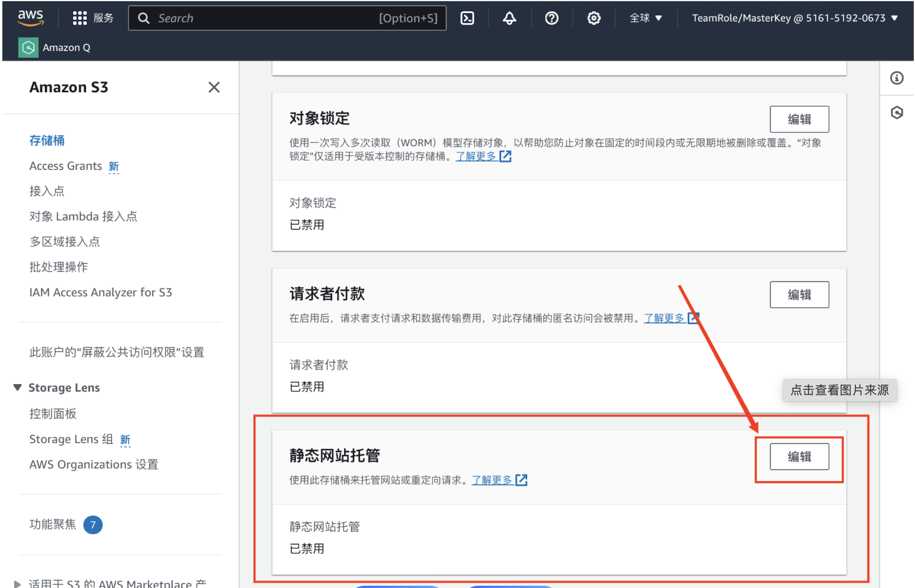The width and height of the screenshot is (915, 588).
Task: Click the 静态网站托管 section heading
Action: point(334,455)
